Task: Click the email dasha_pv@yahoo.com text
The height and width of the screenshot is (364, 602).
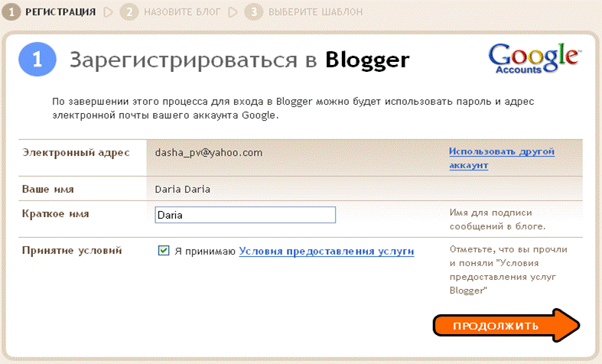Action: coord(209,152)
